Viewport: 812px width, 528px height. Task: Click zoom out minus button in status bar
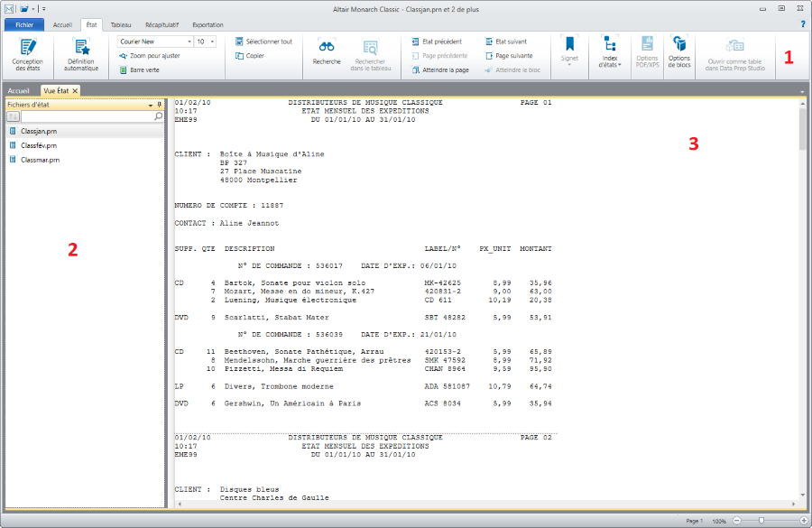pyautogui.click(x=737, y=521)
